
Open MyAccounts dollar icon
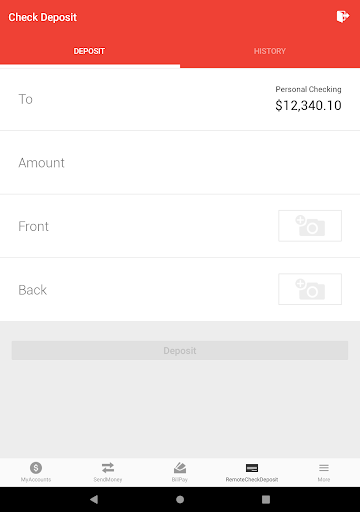[36, 468]
